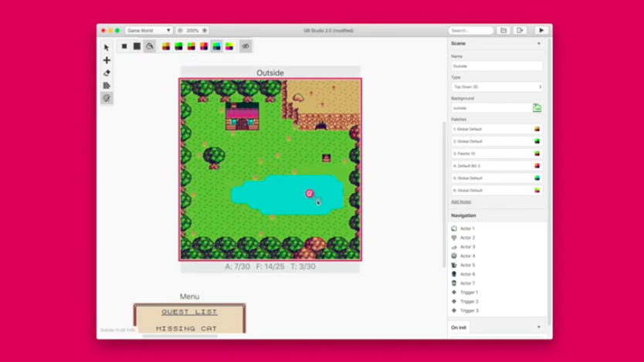Select the arrow Select tool
Viewport: 644px width, 362px height.
click(107, 48)
